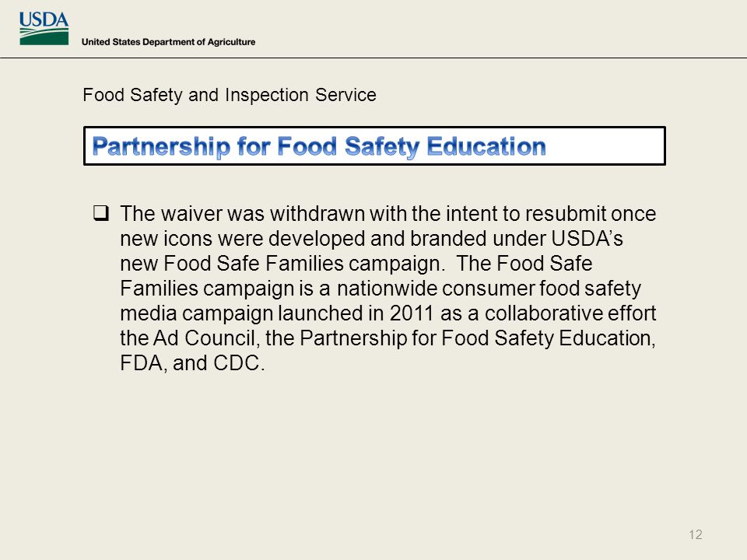Click 'nationwide consumer food safety' text

coord(489,288)
